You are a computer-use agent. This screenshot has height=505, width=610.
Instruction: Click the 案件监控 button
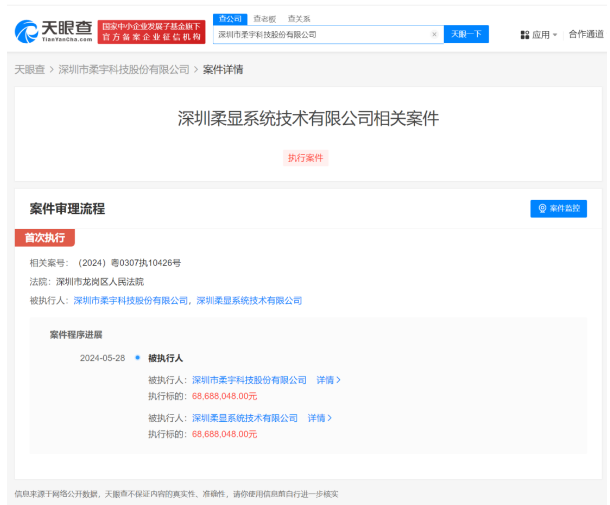558,209
